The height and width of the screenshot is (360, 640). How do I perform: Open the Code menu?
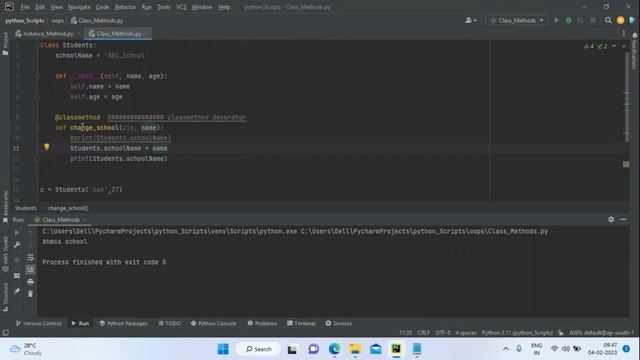click(x=102, y=7)
